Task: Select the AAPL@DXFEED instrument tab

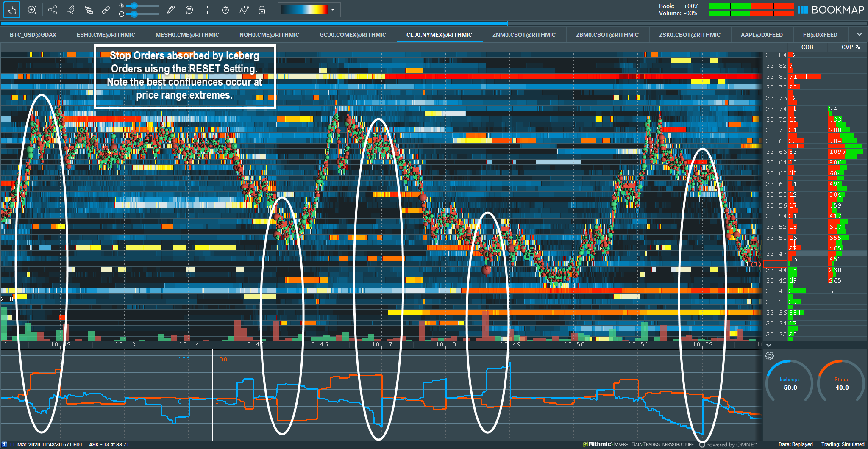Action: (762, 35)
